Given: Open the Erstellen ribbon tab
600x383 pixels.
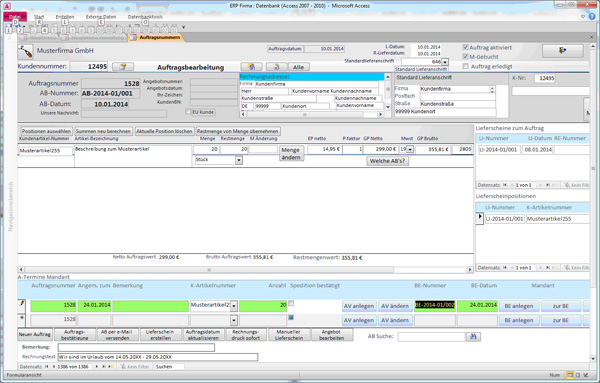Looking at the screenshot, I should [65, 17].
